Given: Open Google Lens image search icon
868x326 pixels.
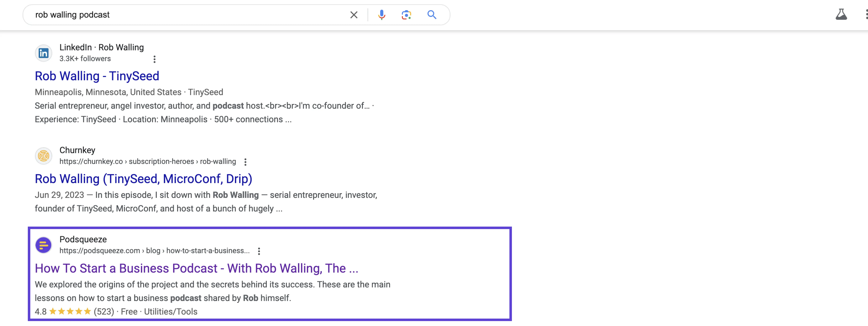Looking at the screenshot, I should tap(406, 15).
